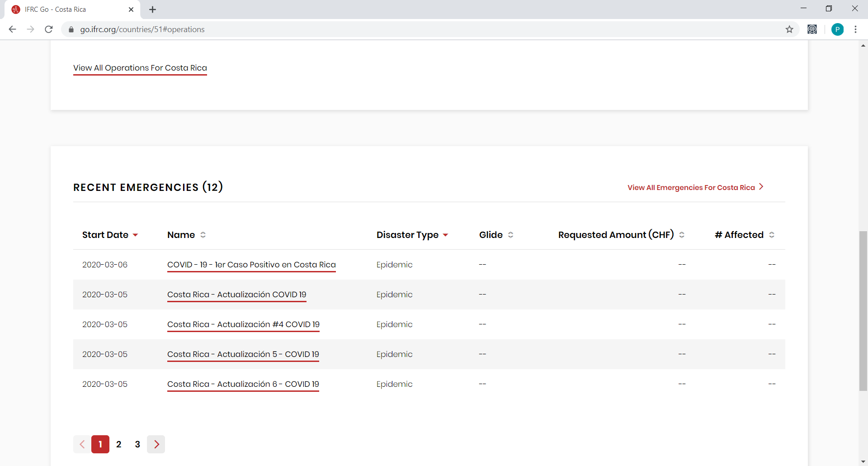Click the site security lock icon

(x=71, y=29)
